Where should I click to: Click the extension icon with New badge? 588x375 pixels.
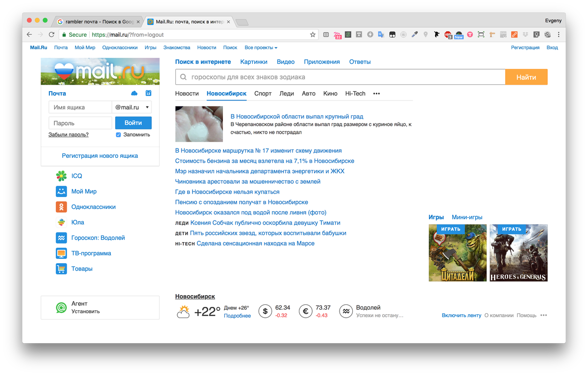coord(459,35)
